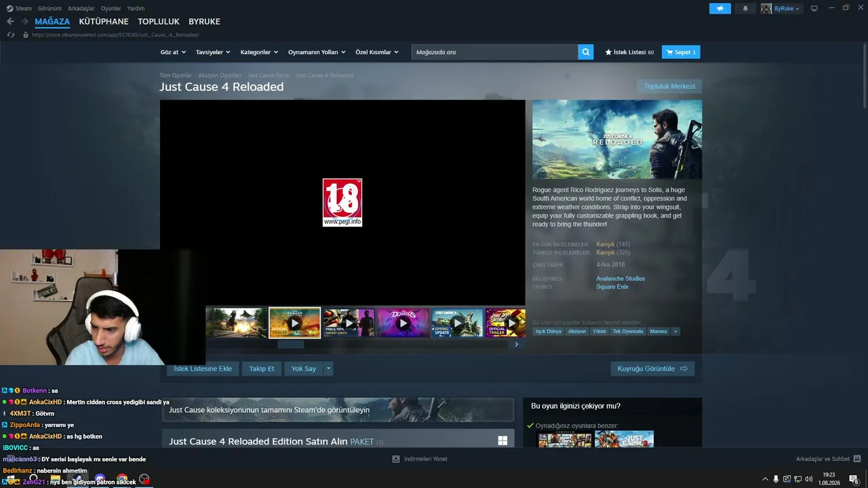Click the thumbnail strip right arrow
Viewport: 868px width, 488px height.
(x=516, y=344)
